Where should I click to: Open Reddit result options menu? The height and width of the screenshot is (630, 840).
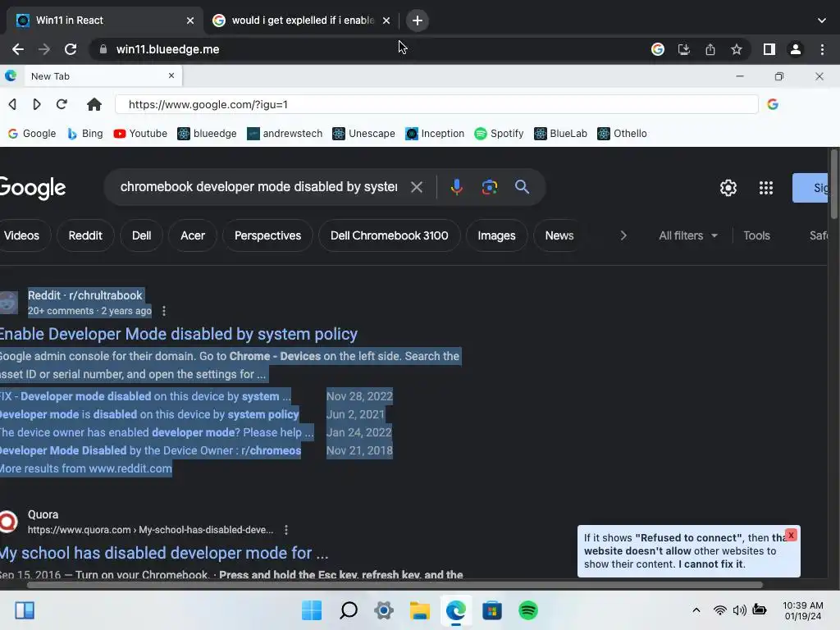164,311
